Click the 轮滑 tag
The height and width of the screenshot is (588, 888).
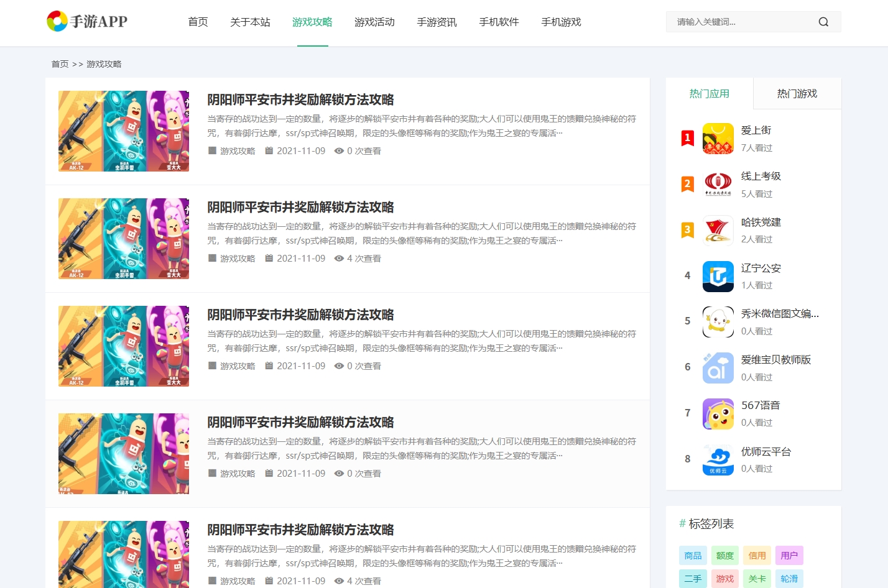[x=789, y=579]
